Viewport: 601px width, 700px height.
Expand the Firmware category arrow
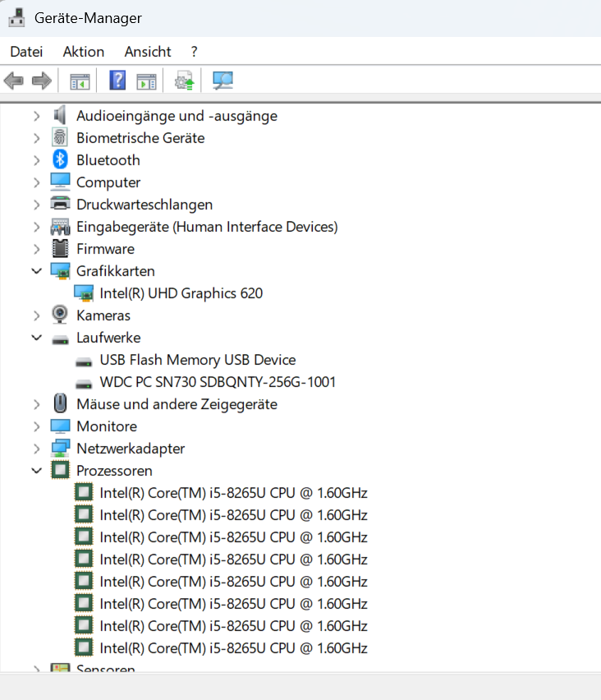pos(37,249)
